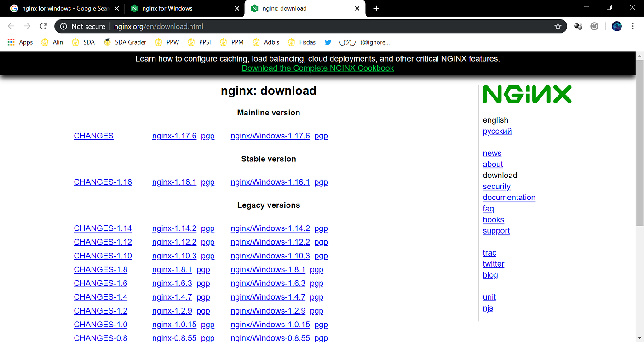Open CHANGES-1.10 link
Screen dimensions: 644x342
[x=103, y=256]
